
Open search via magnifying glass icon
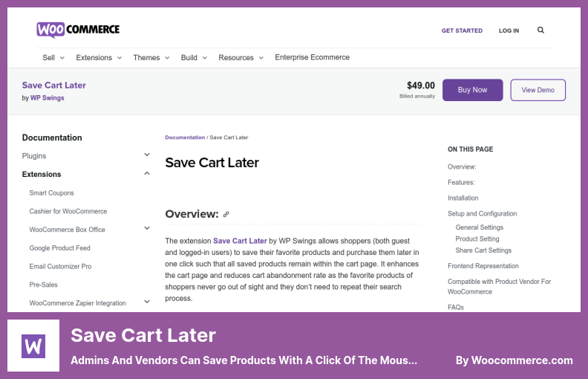540,30
